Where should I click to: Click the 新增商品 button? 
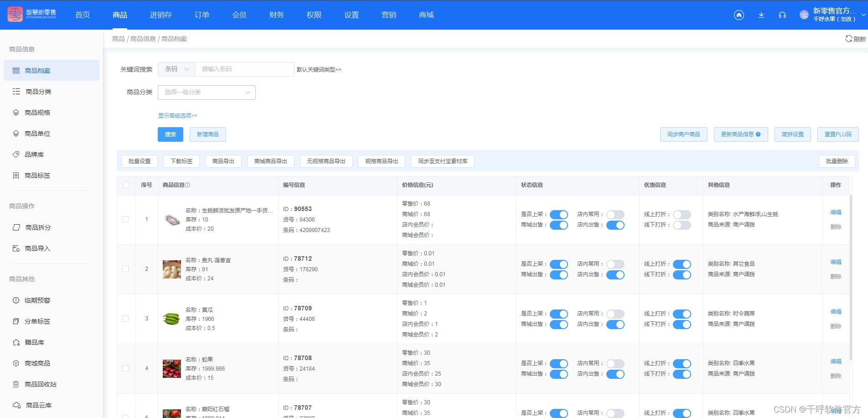tap(208, 134)
